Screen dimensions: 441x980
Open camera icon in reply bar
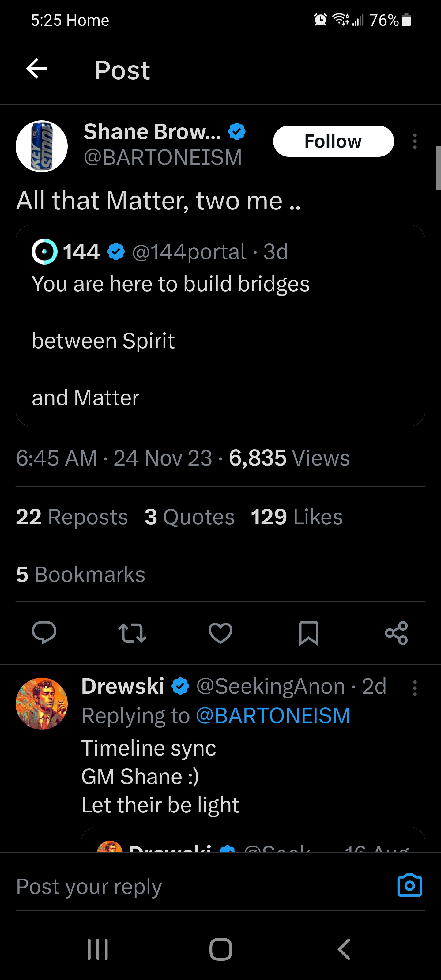pos(409,886)
